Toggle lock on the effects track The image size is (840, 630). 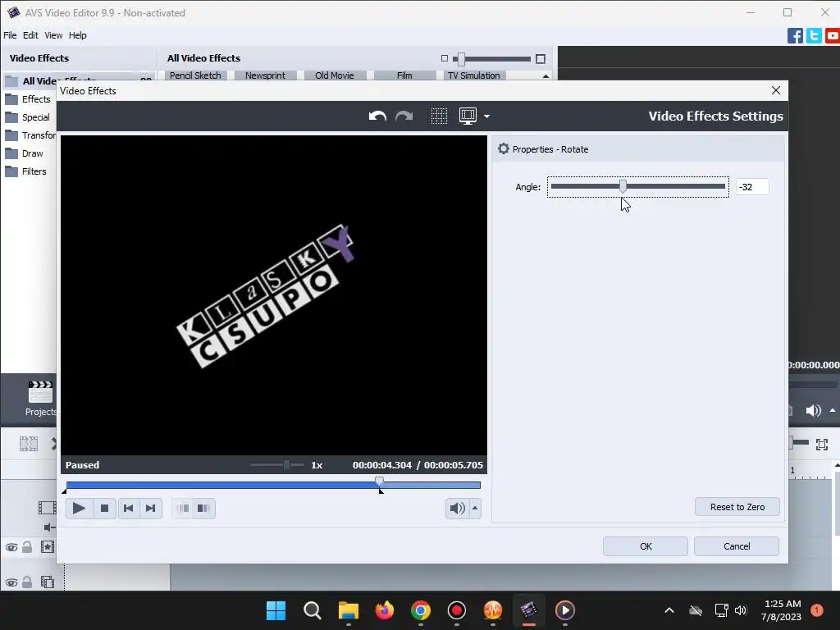(x=27, y=547)
